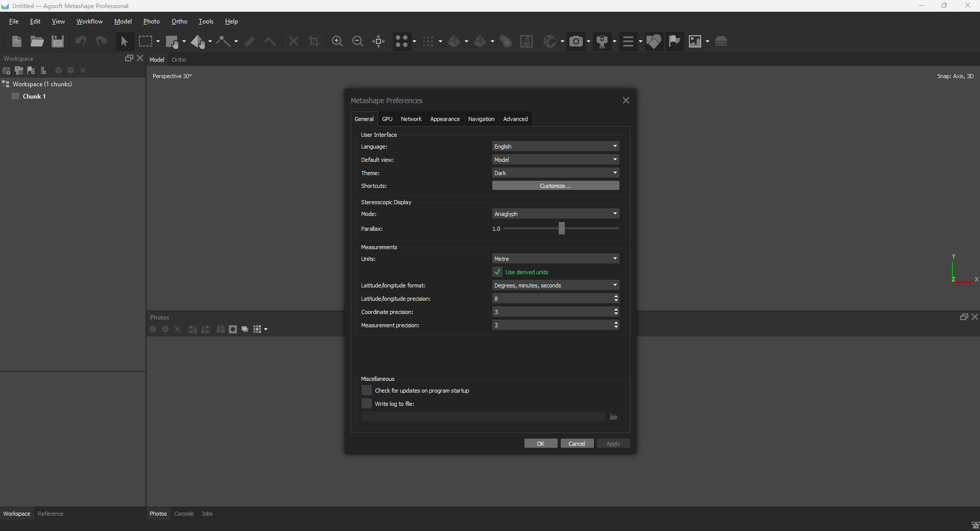This screenshot has width=980, height=531.
Task: Create a new project with the New icon
Action: pyautogui.click(x=17, y=41)
